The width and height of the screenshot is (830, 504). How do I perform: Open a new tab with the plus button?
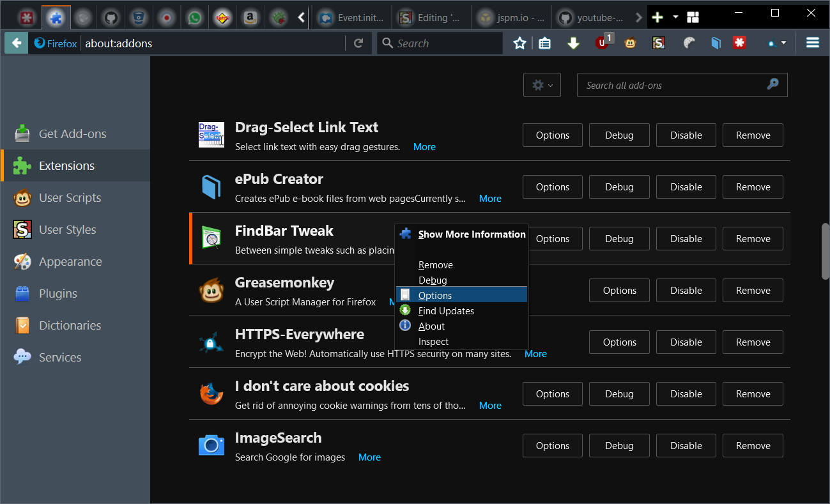657,17
